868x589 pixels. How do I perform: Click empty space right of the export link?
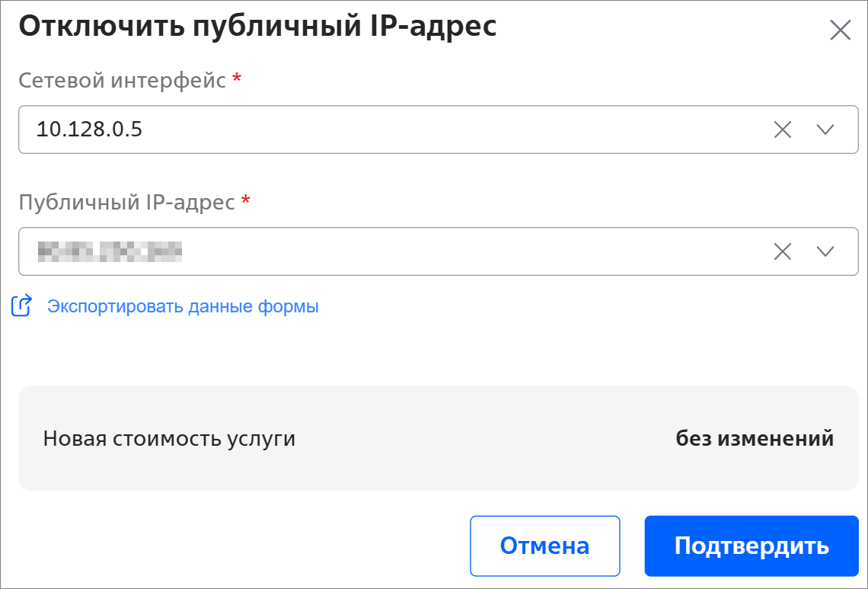click(x=571, y=306)
